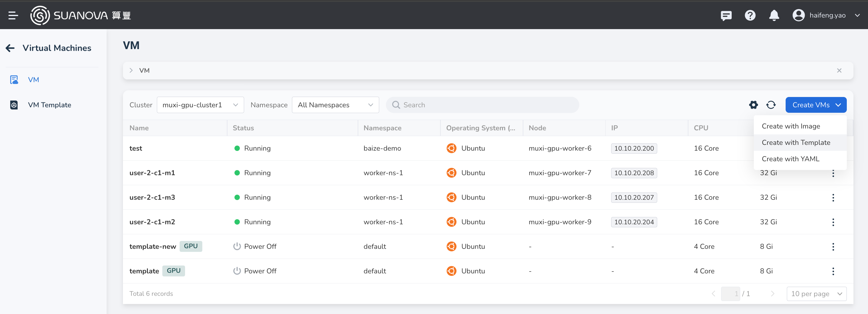Open the user-2-c1-m1 VM
The width and height of the screenshot is (868, 314).
(x=152, y=173)
